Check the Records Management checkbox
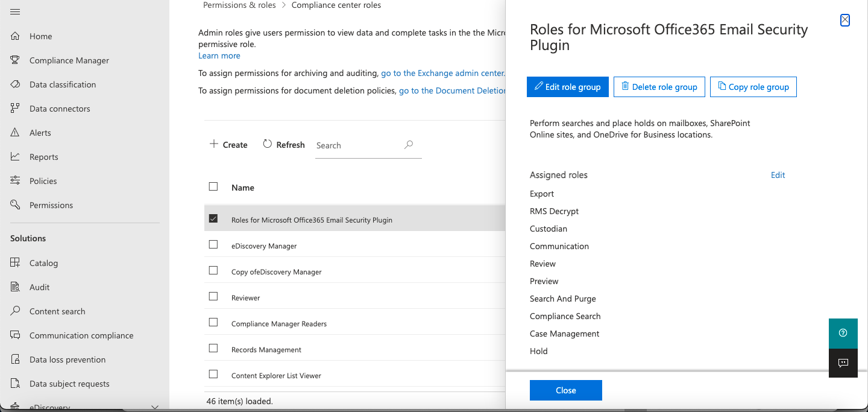The width and height of the screenshot is (868, 412). click(x=213, y=349)
